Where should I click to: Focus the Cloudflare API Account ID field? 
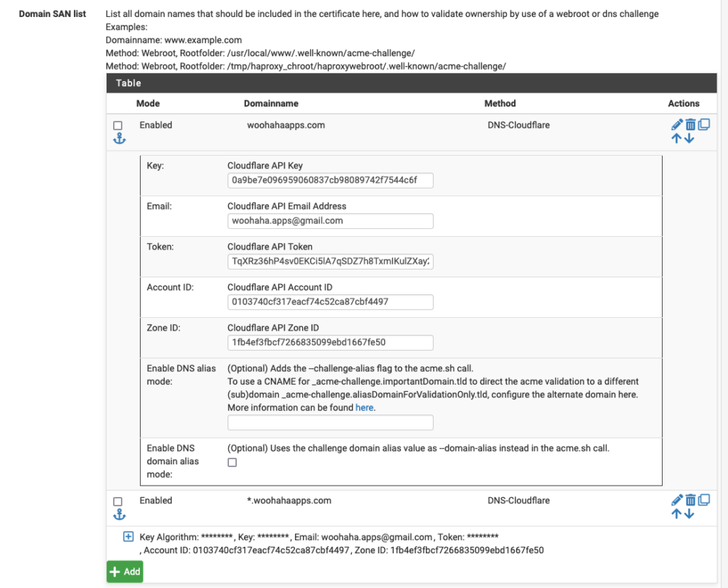pos(330,302)
